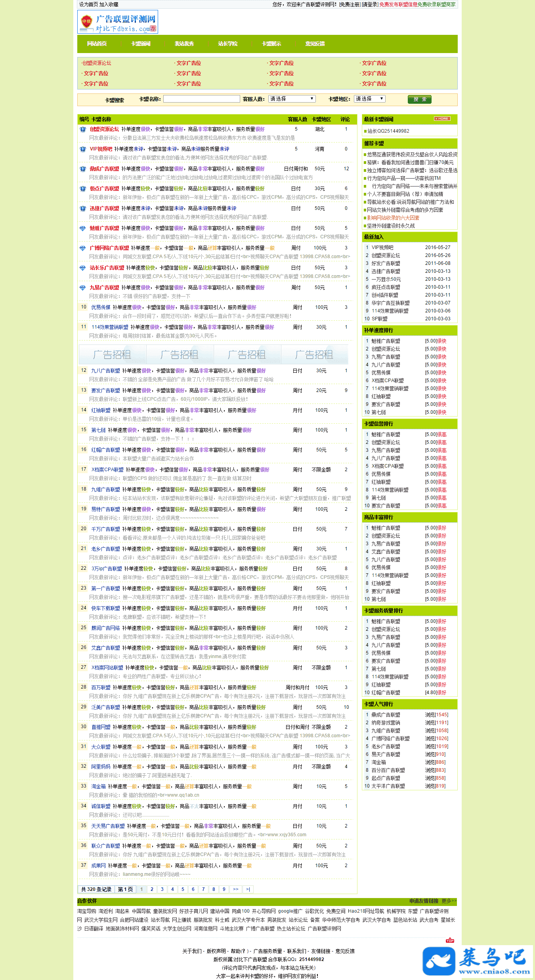Open the 客服人数 dropdown
The height and width of the screenshot is (980, 535).
click(292, 99)
